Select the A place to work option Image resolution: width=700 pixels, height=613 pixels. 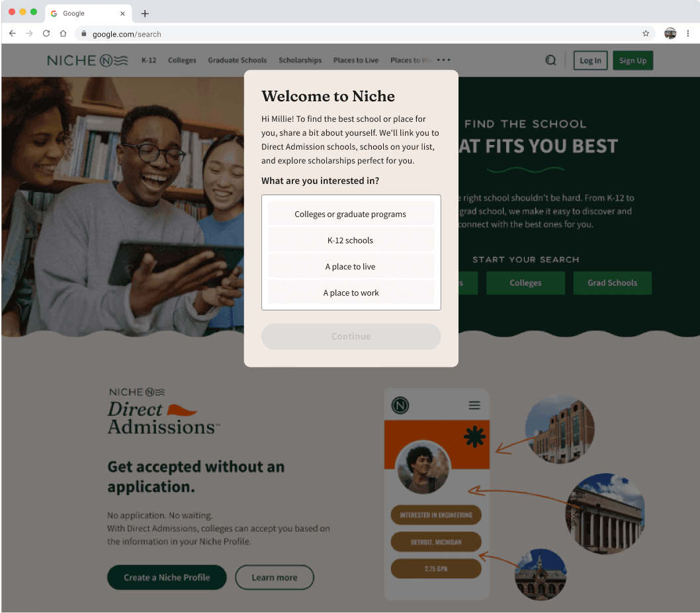click(x=351, y=293)
